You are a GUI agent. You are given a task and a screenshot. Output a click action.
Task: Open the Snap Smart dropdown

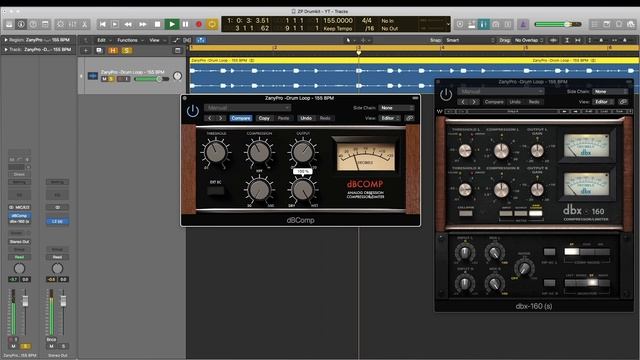tap(470, 40)
